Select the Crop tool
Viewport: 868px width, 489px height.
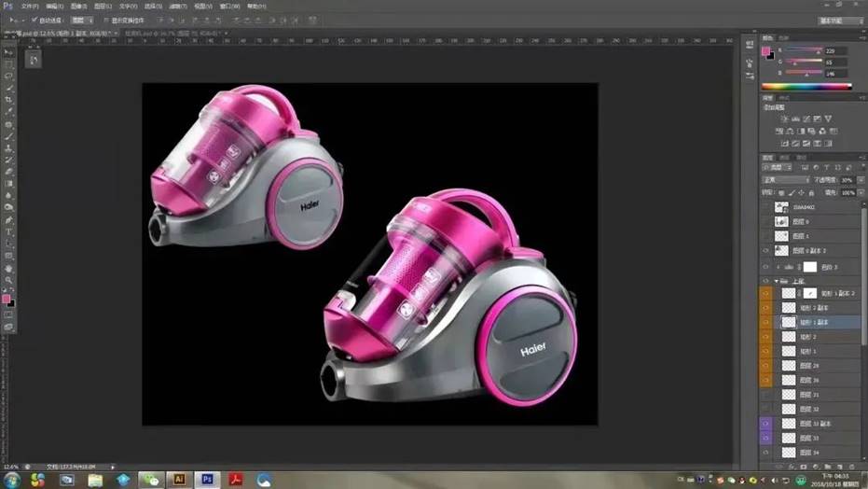click(x=9, y=100)
